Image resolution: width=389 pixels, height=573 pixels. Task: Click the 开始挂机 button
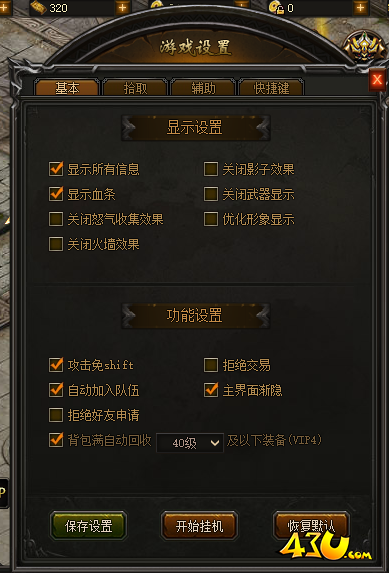(x=199, y=526)
